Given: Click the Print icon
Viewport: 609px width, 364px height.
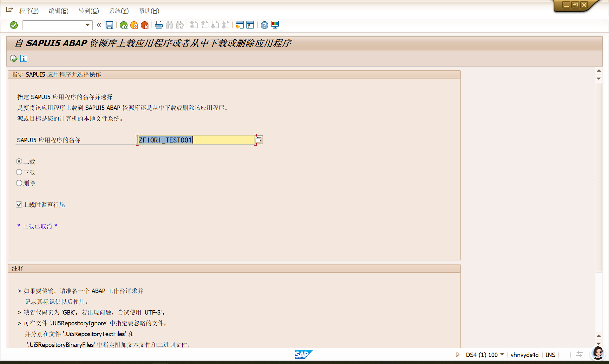Looking at the screenshot, I should pos(159,25).
